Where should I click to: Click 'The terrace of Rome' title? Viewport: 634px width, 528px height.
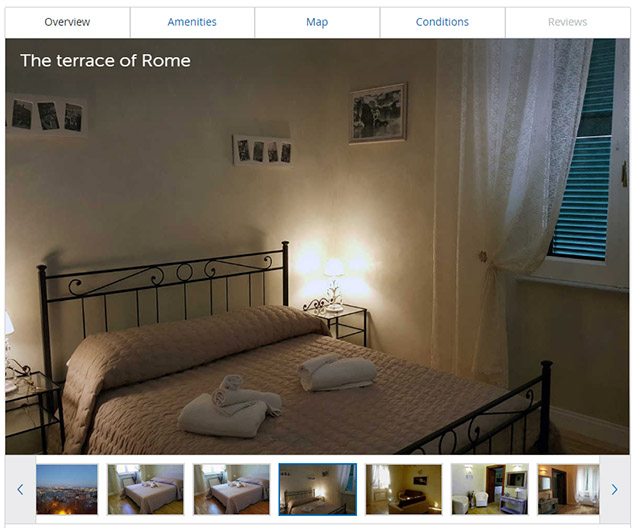point(106,61)
